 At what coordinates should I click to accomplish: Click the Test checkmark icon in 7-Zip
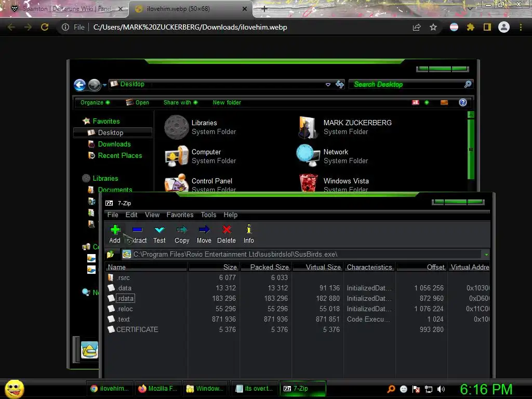tap(159, 230)
